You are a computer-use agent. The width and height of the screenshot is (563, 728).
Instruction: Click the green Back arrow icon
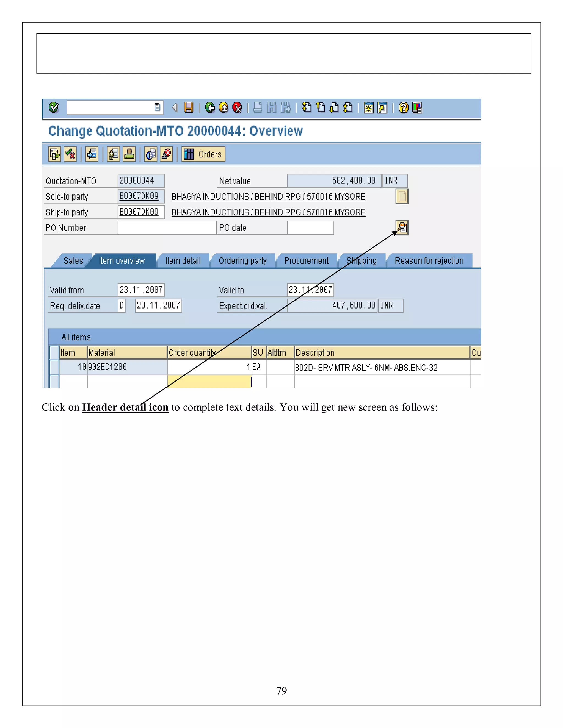click(210, 107)
